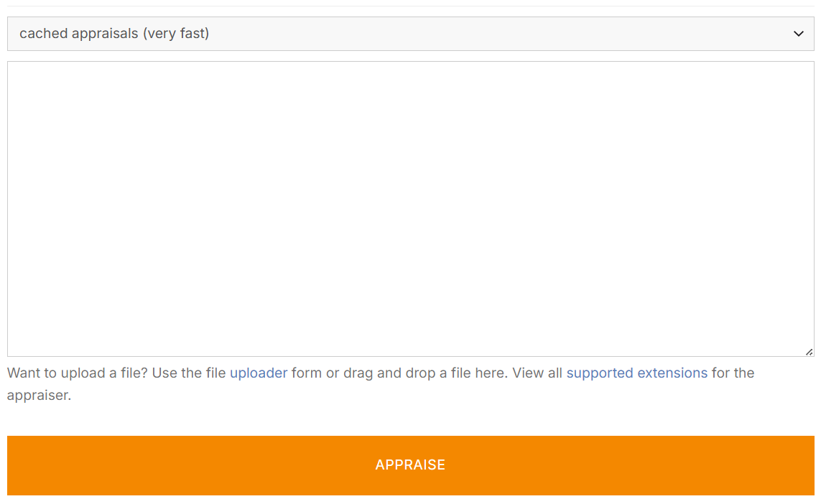
Task: Click the "appraiser." word under the textarea
Action: [39, 396]
